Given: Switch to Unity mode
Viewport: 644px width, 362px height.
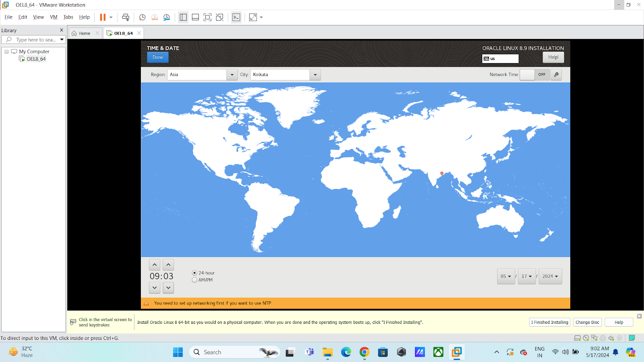Looking at the screenshot, I should coord(220,17).
